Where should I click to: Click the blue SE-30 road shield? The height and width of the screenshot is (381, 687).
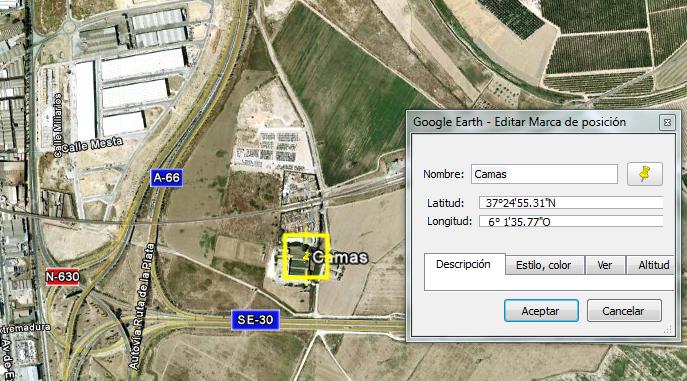click(255, 320)
